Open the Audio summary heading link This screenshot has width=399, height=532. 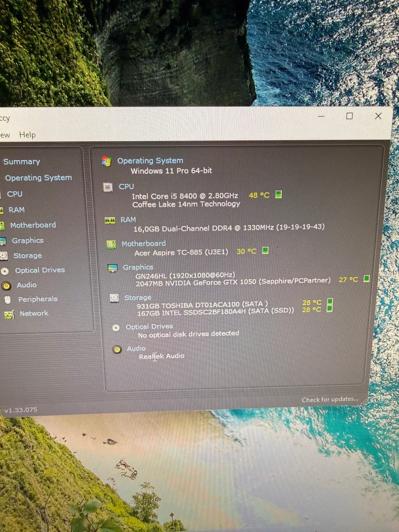pyautogui.click(x=136, y=348)
